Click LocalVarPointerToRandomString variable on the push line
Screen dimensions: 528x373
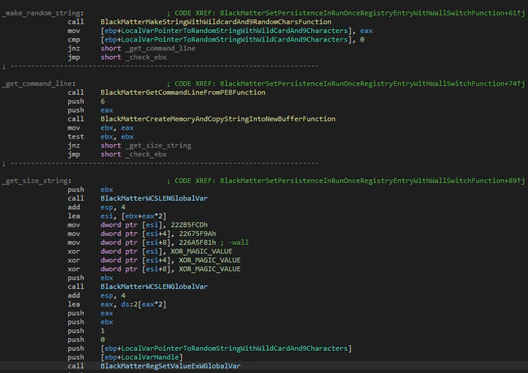click(x=234, y=348)
